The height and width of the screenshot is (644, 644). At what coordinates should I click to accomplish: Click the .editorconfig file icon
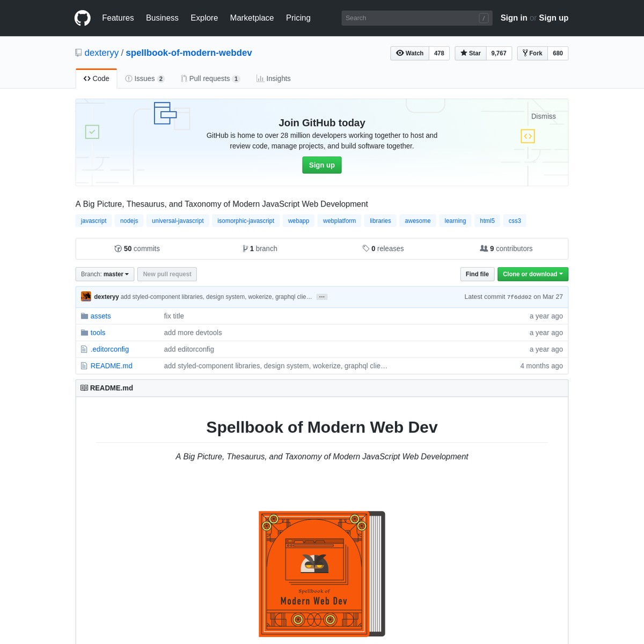tap(84, 349)
